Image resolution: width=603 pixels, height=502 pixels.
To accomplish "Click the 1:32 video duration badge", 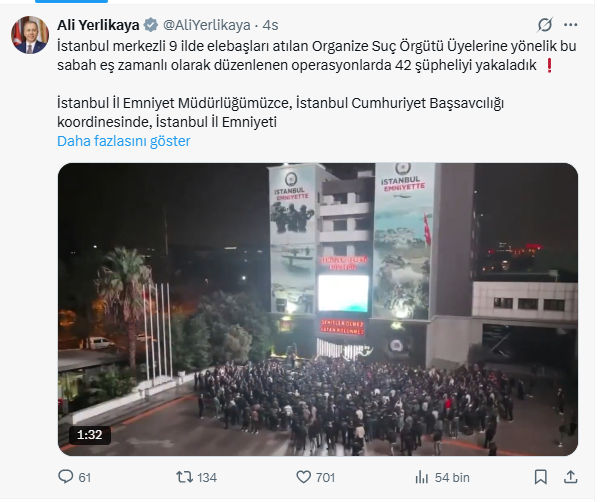I will click(90, 435).
